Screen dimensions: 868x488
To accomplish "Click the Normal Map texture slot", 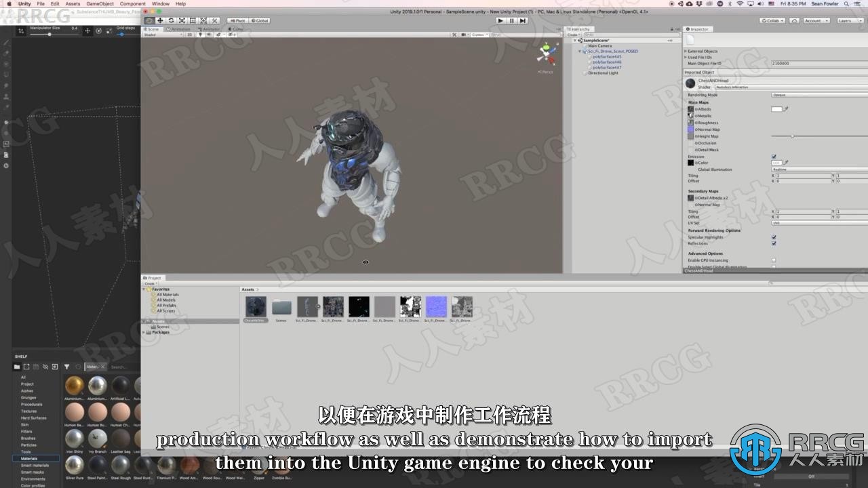I will 691,129.
